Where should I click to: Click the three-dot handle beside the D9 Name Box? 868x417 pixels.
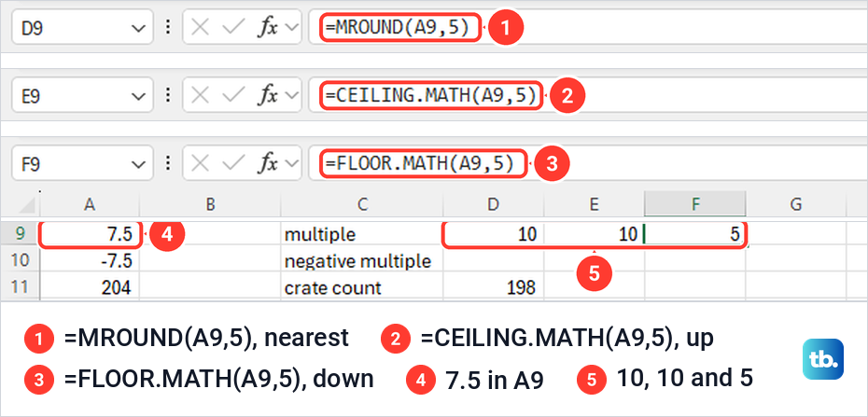click(168, 28)
